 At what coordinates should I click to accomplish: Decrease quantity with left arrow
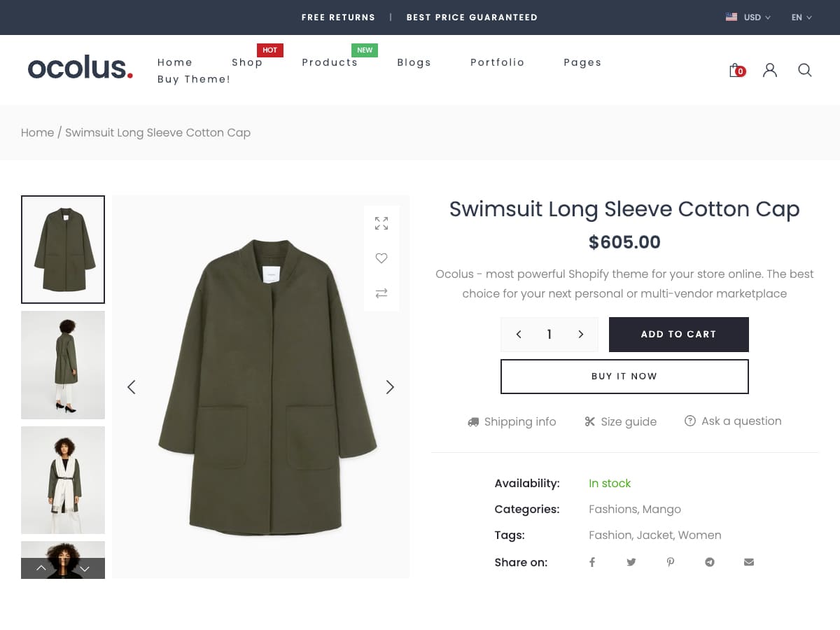(x=519, y=335)
